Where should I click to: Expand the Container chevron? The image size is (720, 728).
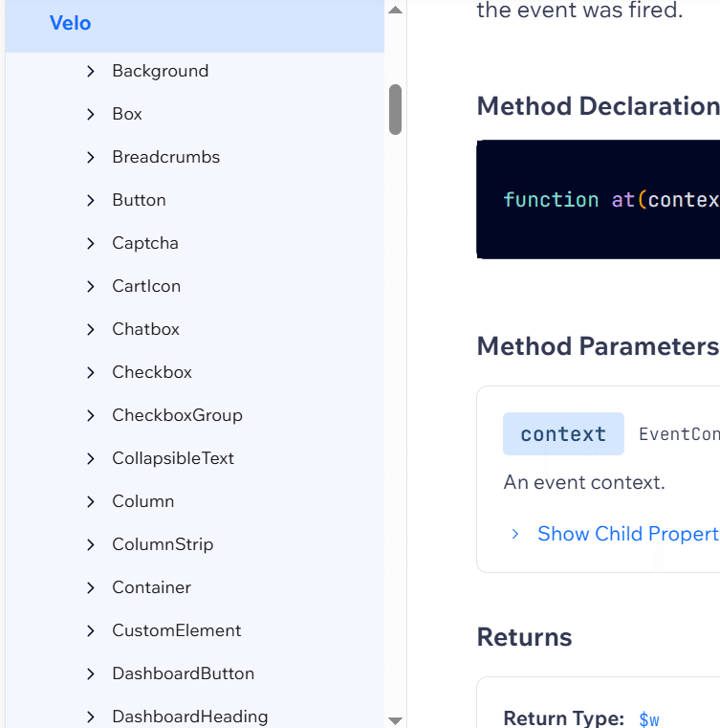tap(91, 587)
